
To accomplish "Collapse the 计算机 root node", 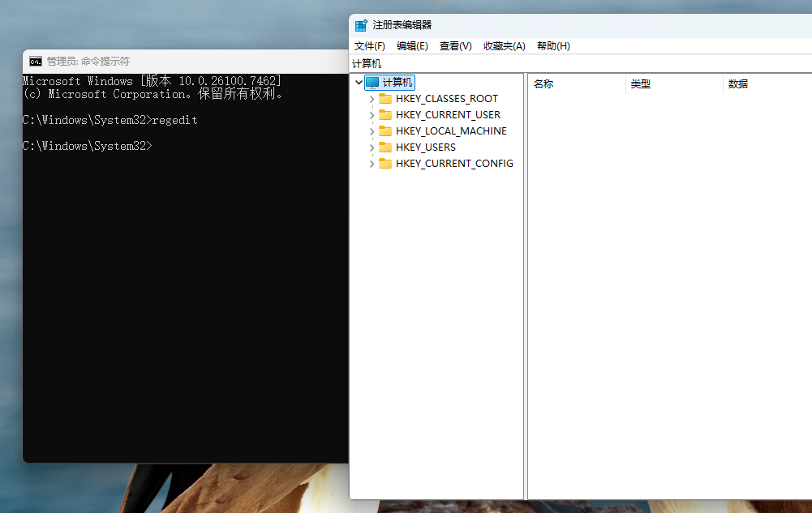I will tap(359, 82).
